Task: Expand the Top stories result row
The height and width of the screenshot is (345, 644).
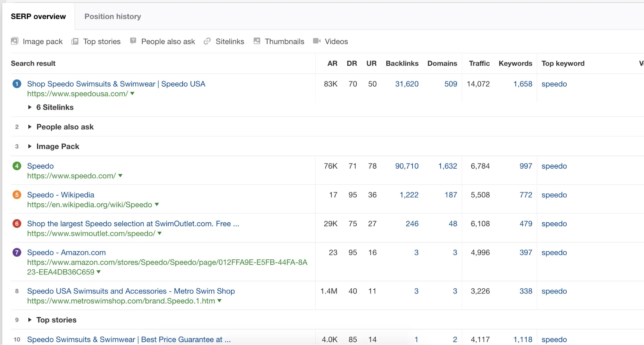Action: coord(30,320)
